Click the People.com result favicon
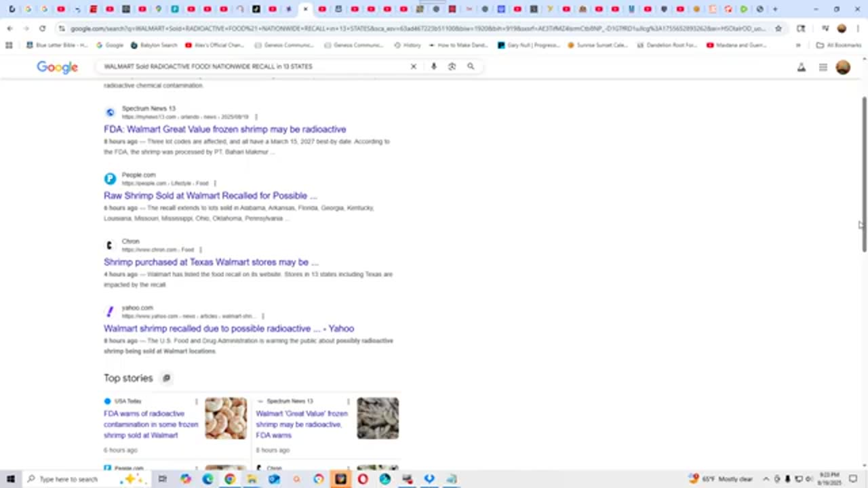Screen dimensions: 868x488 [x=110, y=179]
